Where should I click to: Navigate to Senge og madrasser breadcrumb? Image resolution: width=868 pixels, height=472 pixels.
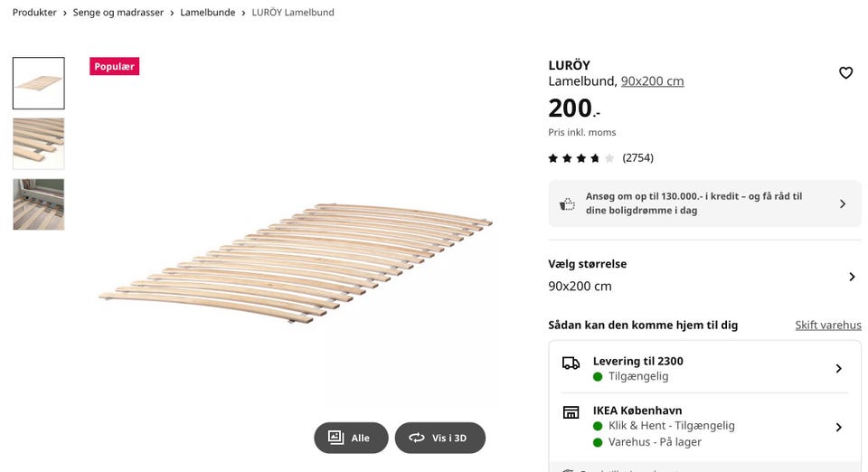(x=118, y=13)
